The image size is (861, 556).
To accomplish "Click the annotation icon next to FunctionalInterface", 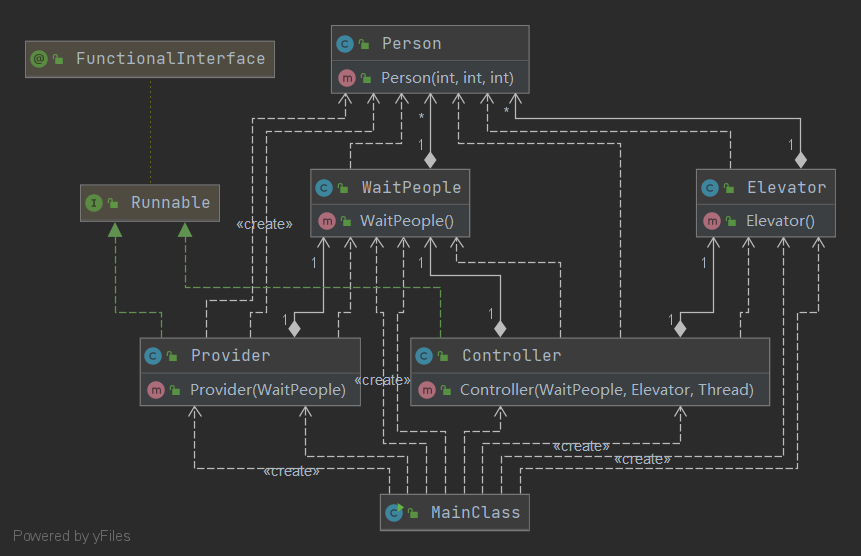I will [39, 59].
